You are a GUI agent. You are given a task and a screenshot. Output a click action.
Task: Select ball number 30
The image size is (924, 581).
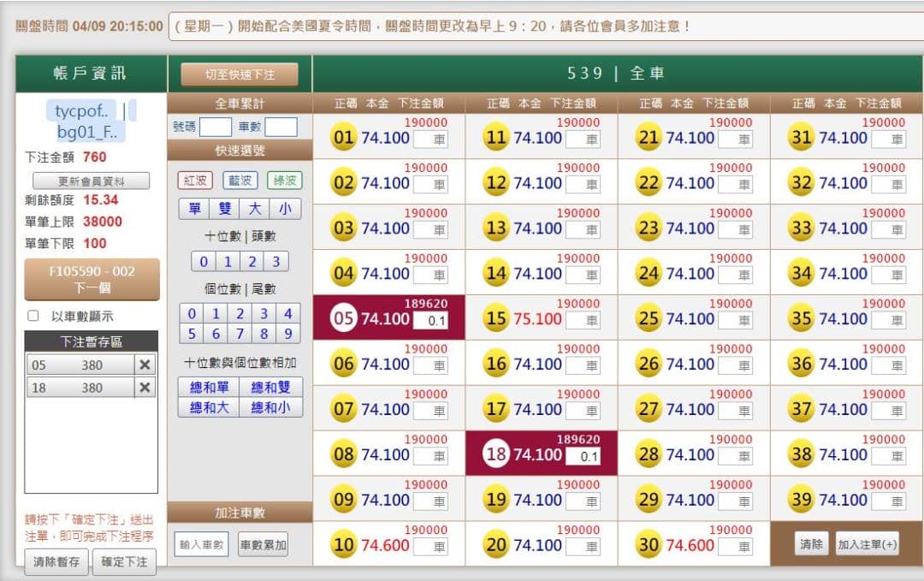649,544
